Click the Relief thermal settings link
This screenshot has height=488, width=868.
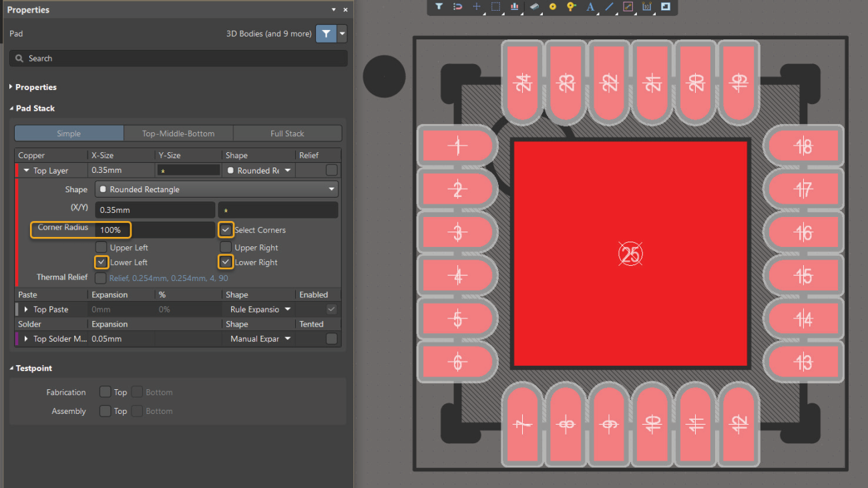[168, 277]
